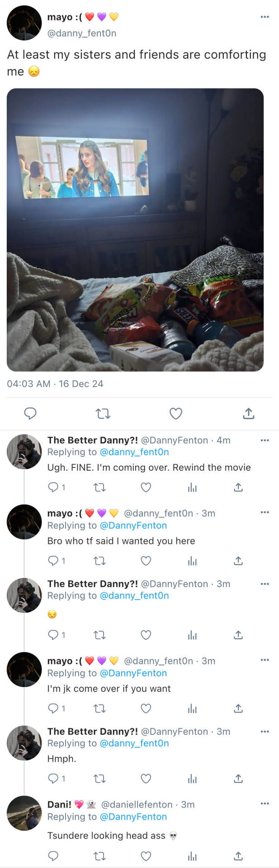Open more options on the main tweet

pos(265,17)
